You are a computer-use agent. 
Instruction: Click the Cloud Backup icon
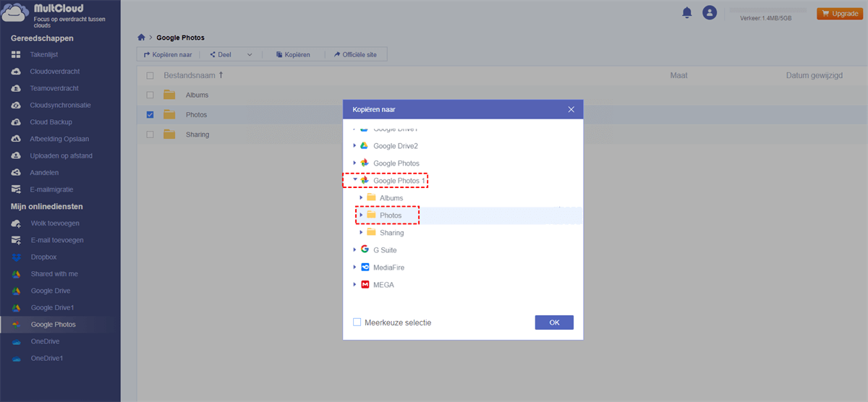pos(16,122)
